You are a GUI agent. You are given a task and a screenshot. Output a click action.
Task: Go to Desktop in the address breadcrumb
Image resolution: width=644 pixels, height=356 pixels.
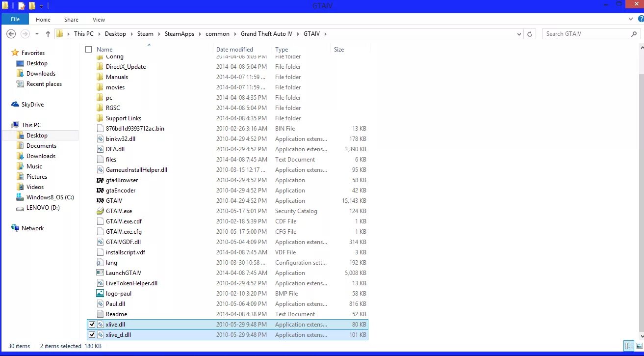(115, 34)
